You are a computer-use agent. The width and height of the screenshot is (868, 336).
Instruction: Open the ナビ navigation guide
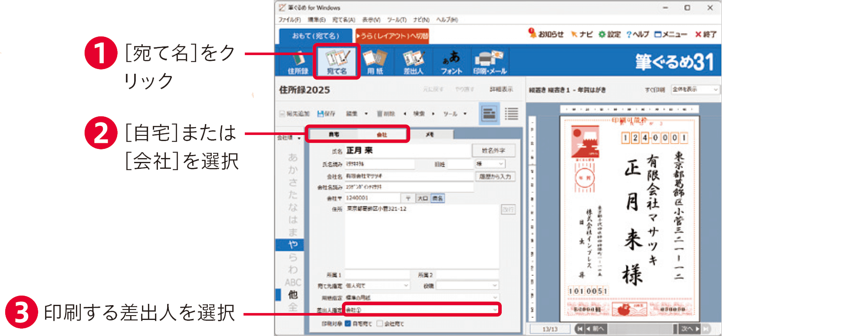[582, 34]
